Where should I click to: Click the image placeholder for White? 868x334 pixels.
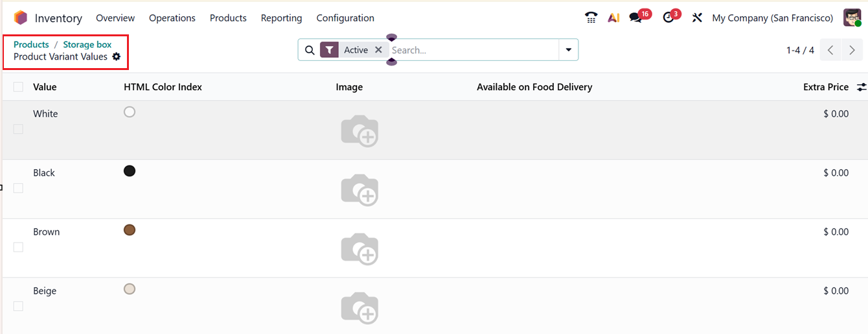pyautogui.click(x=360, y=130)
